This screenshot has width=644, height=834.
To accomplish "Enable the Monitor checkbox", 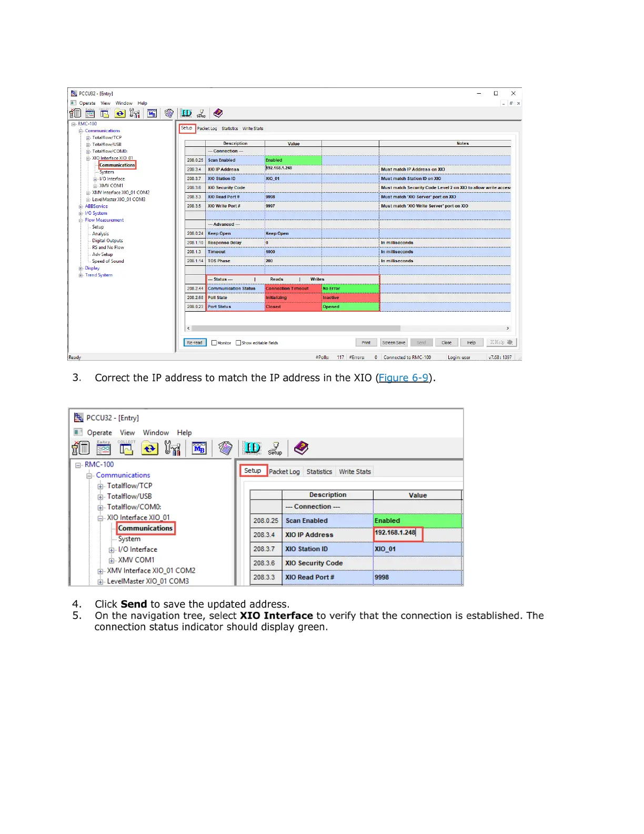I will coord(214,343).
